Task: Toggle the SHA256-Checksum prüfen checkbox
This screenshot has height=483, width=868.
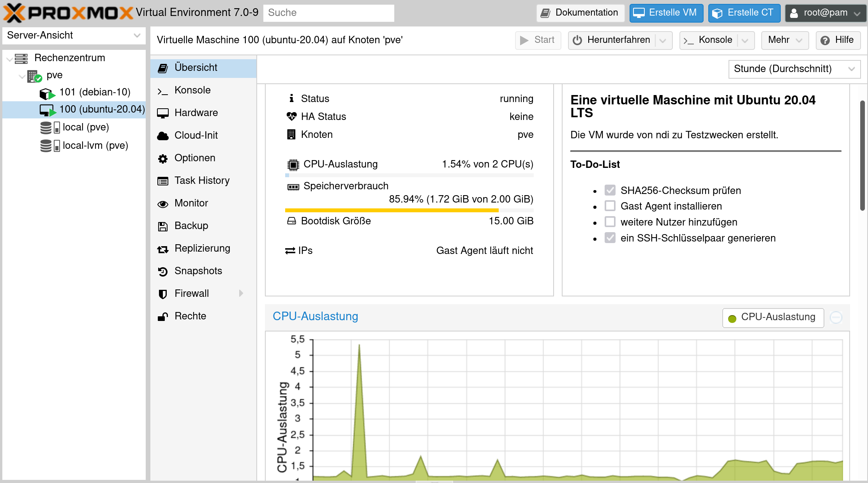Action: 610,190
